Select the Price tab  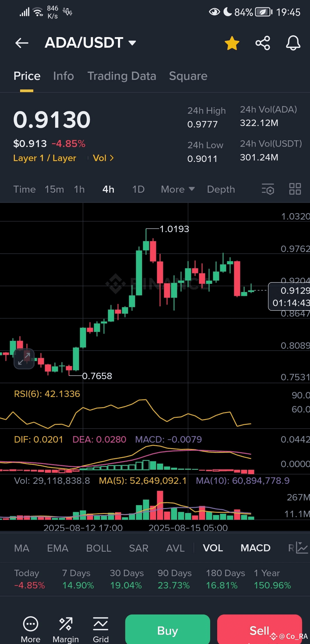point(27,76)
